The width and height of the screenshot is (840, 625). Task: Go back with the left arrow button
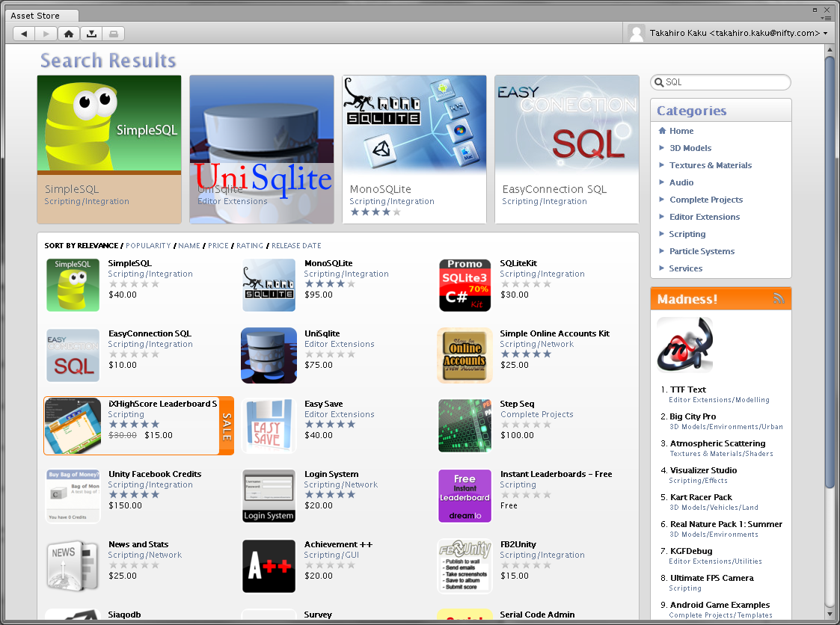tap(24, 34)
